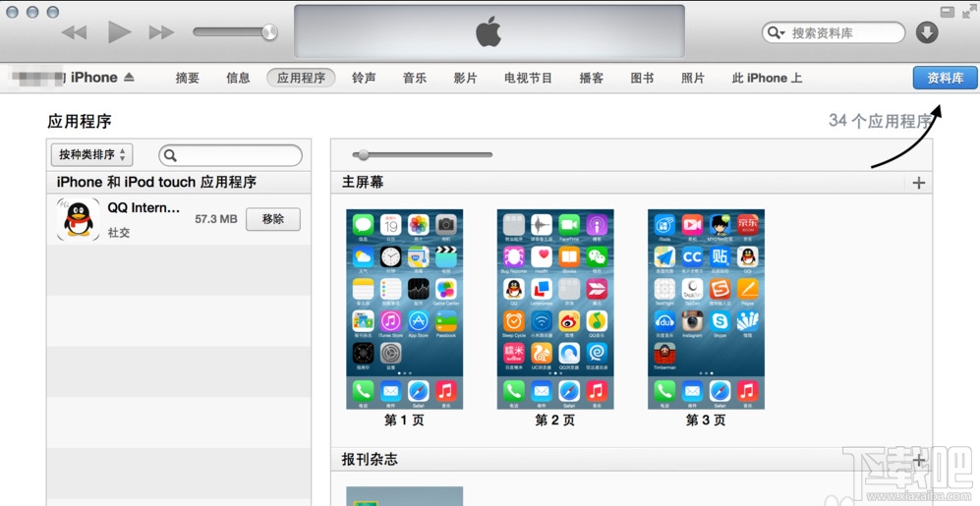This screenshot has height=506, width=980.
Task: Select the 第 2 页 home screen thumbnail
Action: coord(555,309)
